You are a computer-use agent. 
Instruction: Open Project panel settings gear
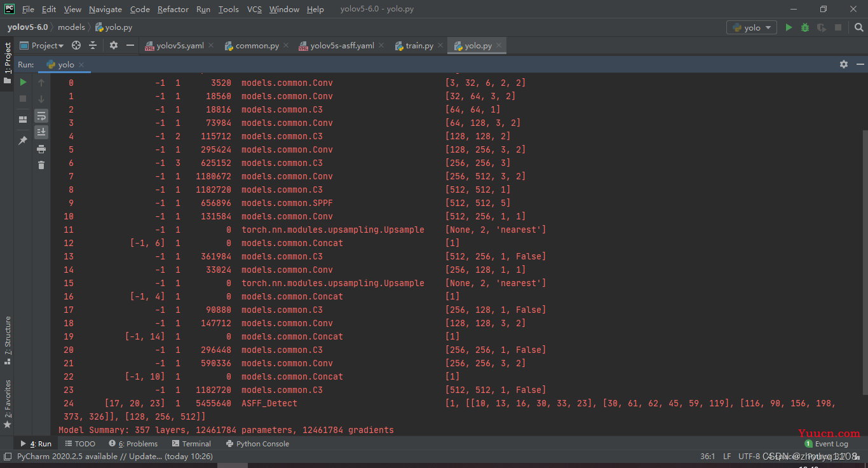point(114,45)
